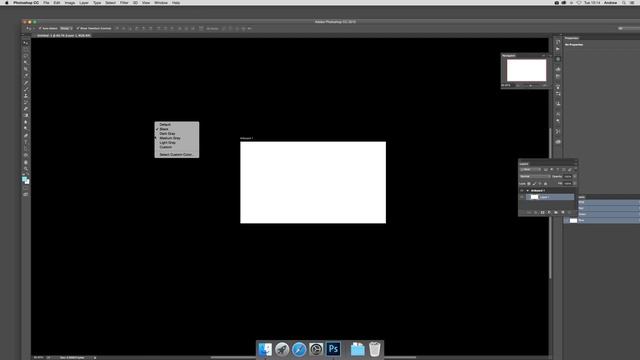Choose Medium Gray in the canvas color menu
Screen dimensions: 640x360
(x=177, y=138)
